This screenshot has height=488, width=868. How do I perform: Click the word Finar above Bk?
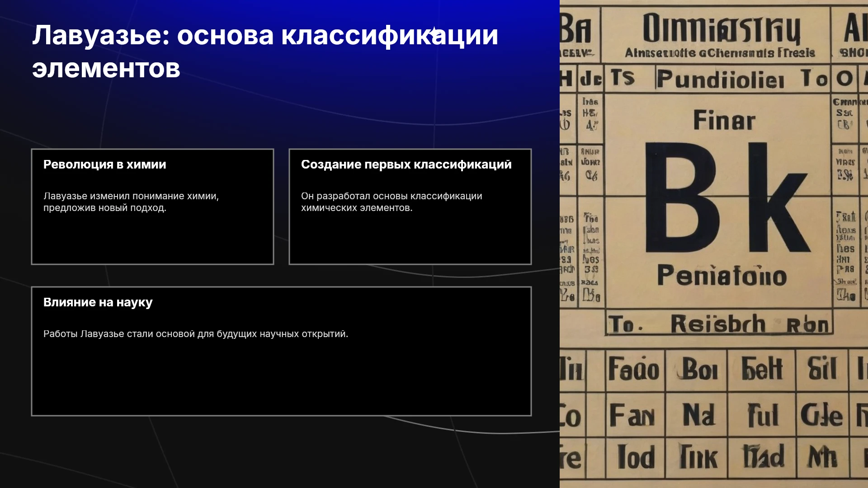pyautogui.click(x=724, y=121)
